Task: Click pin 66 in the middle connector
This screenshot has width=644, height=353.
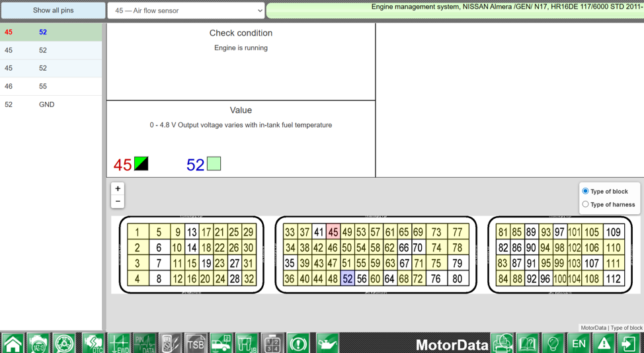Action: (404, 247)
